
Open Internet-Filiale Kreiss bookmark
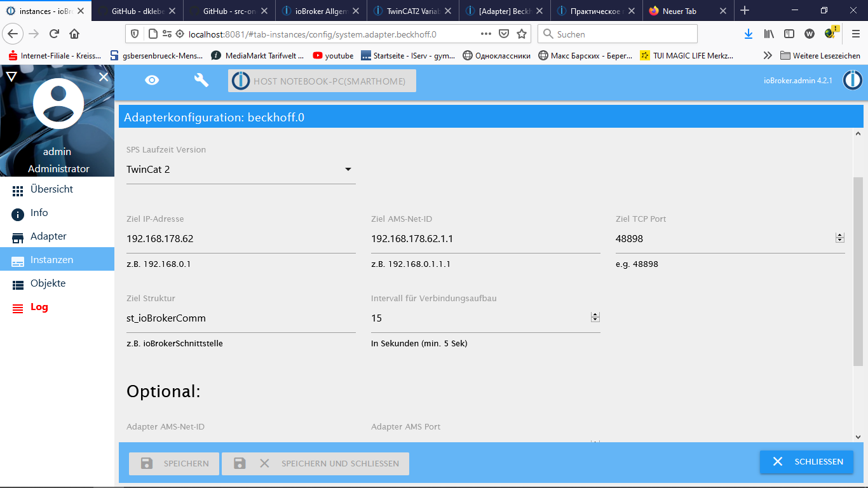tap(54, 56)
